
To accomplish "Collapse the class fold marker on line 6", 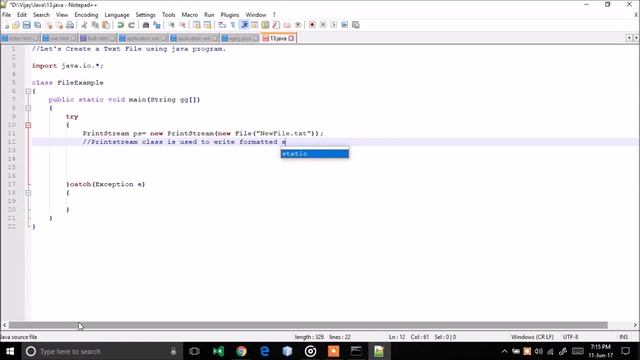I will (x=28, y=91).
